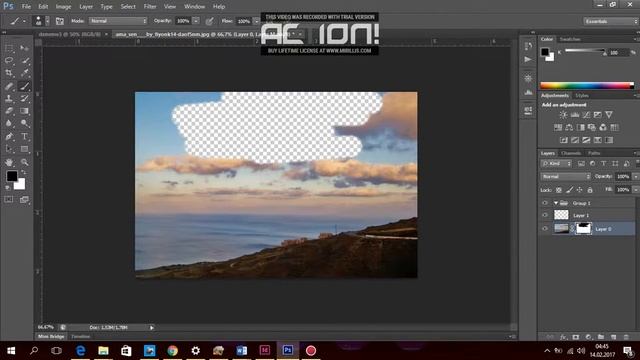The width and height of the screenshot is (640, 360).
Task: Click the foreground color swatch in toolbox
Action: click(11, 176)
